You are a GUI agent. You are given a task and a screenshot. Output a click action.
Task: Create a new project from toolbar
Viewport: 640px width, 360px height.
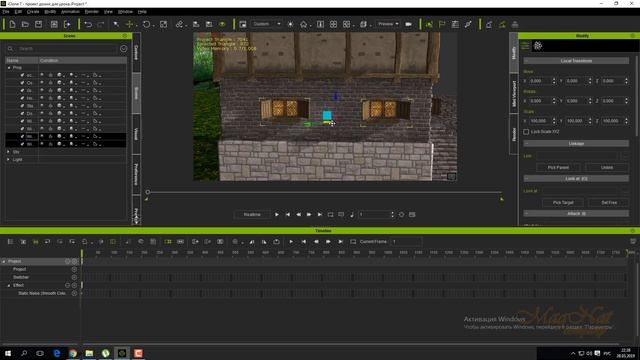[x=12, y=24]
